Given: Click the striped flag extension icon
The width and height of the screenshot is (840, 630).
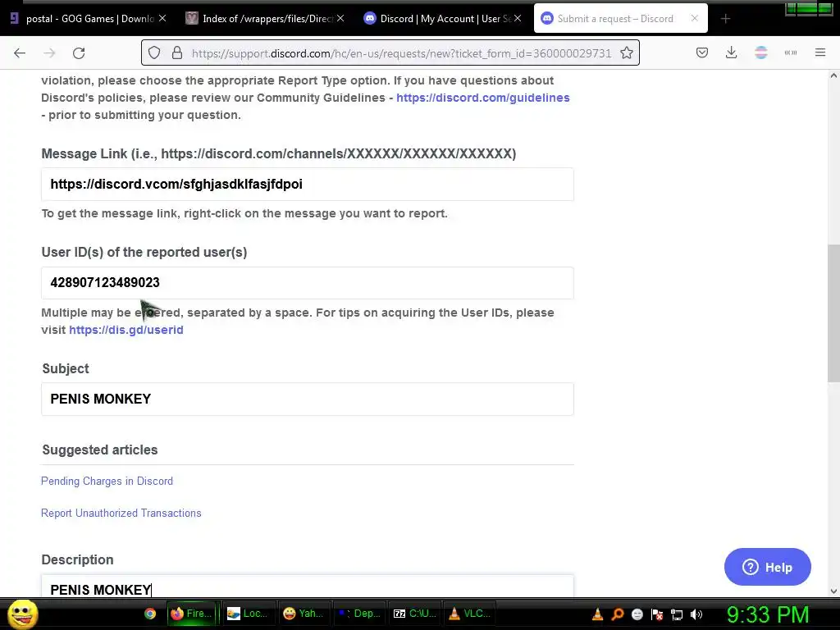Looking at the screenshot, I should [760, 52].
